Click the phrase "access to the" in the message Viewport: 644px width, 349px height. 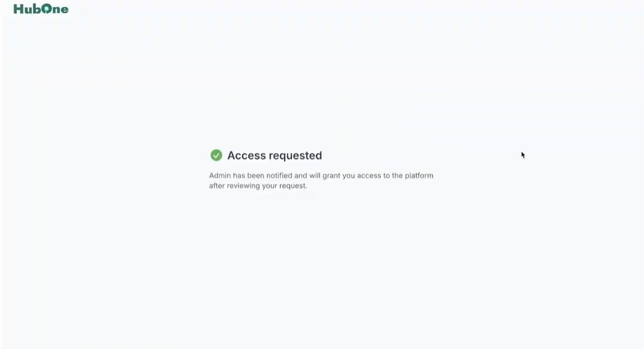380,175
